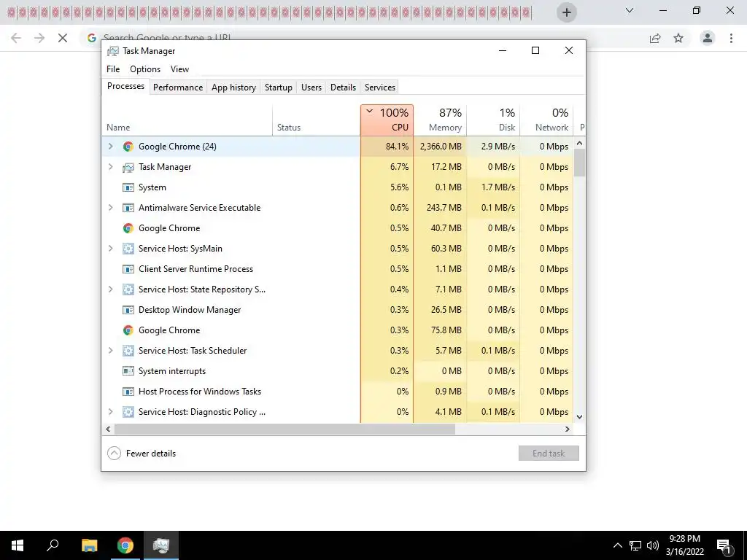Switch to the App history tab
747x560 pixels.
tap(233, 87)
